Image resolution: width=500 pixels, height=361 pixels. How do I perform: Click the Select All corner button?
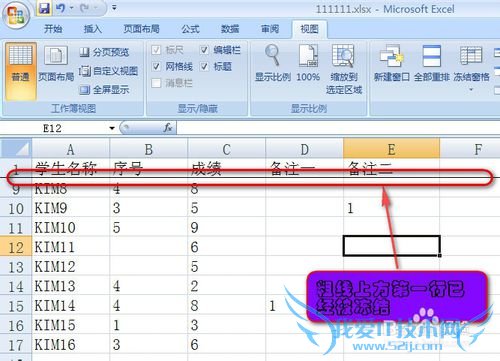[x=16, y=149]
